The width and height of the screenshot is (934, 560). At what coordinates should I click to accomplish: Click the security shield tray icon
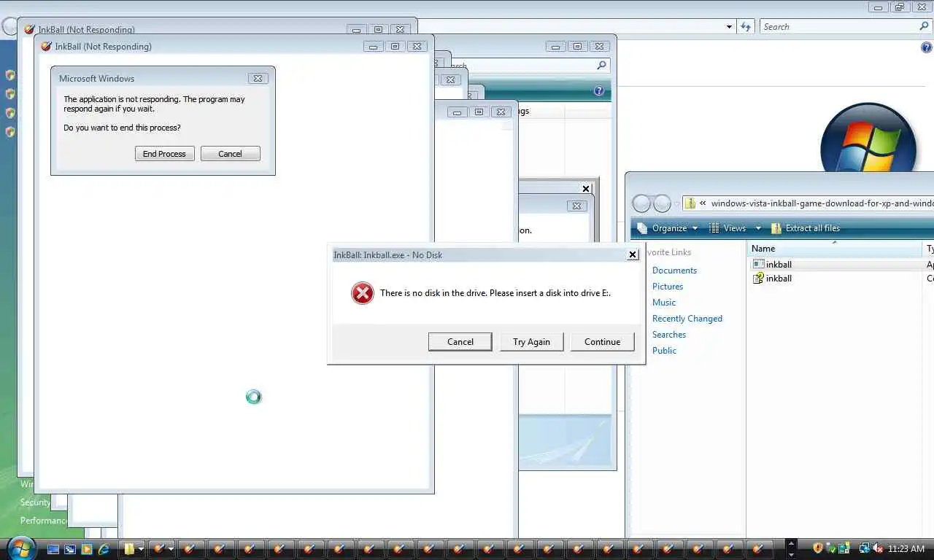click(818, 548)
